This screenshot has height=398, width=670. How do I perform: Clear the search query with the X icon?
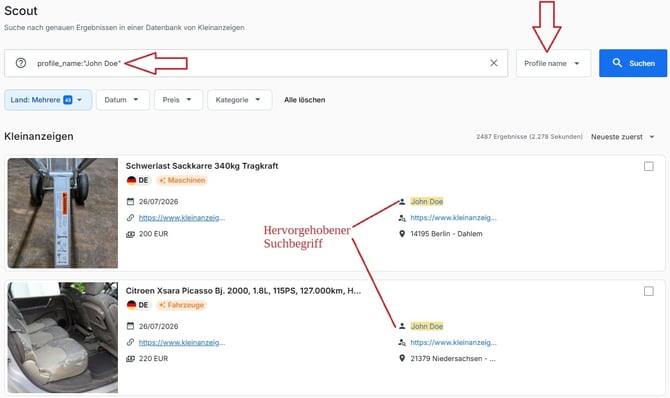pos(494,63)
